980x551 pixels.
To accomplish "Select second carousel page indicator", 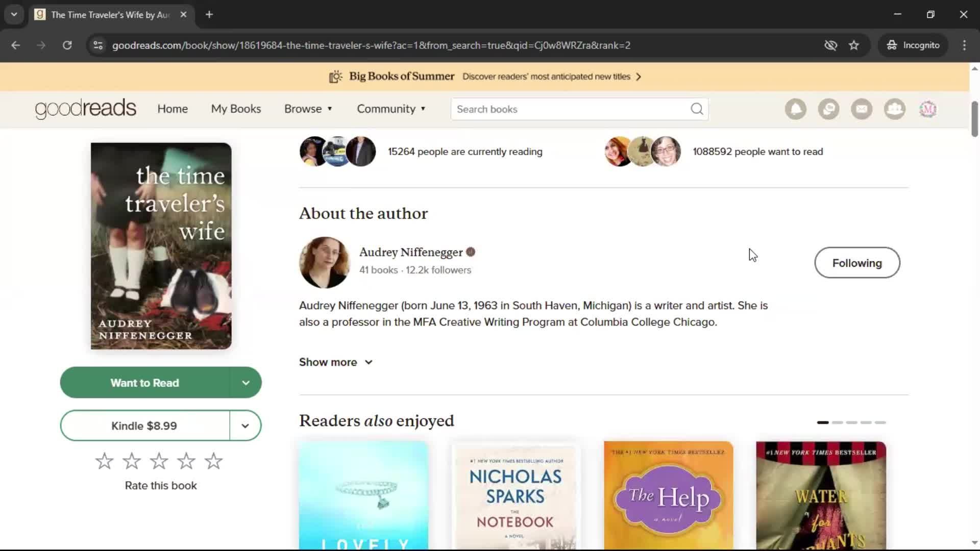I will (837, 422).
